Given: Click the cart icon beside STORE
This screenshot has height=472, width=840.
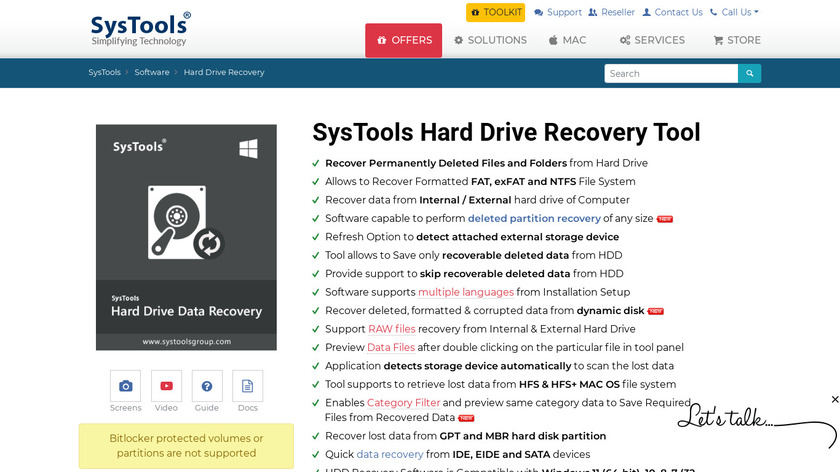Looking at the screenshot, I should 718,40.
